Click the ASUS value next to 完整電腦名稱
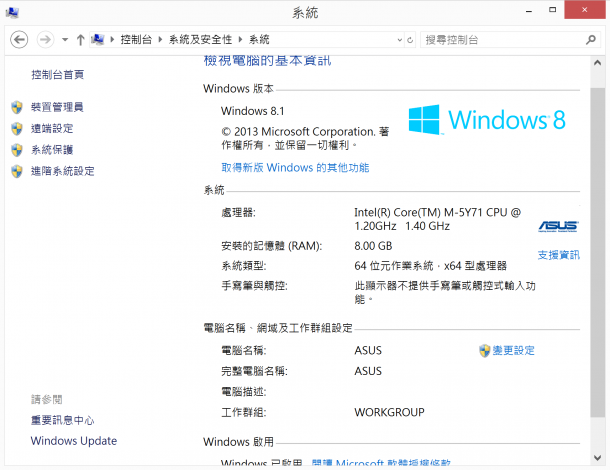The width and height of the screenshot is (610, 470). coord(368,371)
